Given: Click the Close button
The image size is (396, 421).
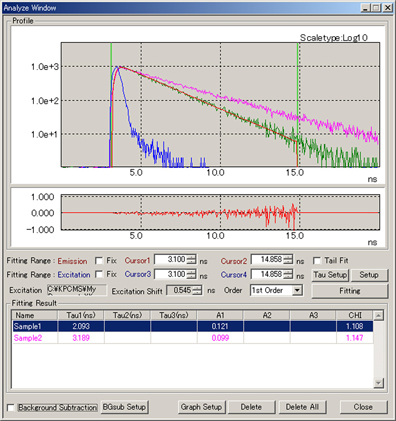Looking at the screenshot, I should pyautogui.click(x=363, y=407).
